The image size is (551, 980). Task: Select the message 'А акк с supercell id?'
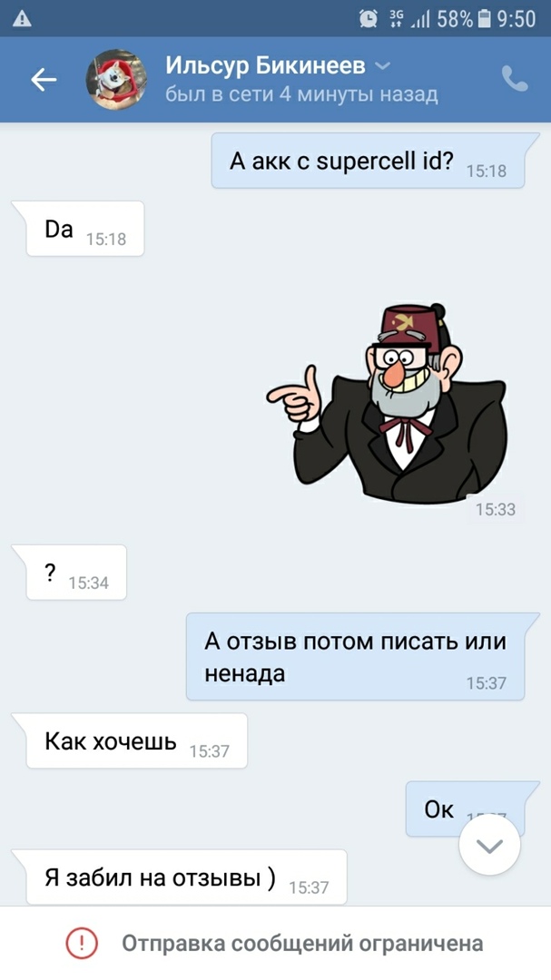click(x=368, y=162)
